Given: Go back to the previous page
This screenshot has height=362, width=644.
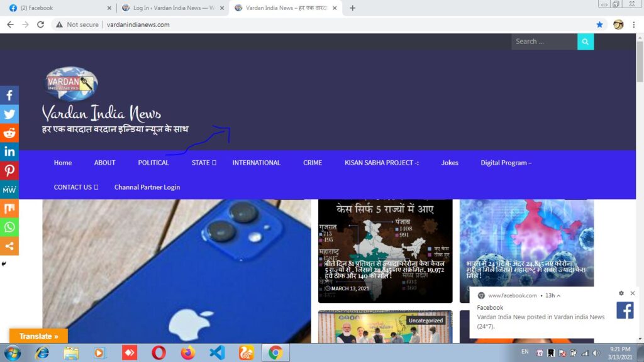Looking at the screenshot, I should tap(10, 25).
